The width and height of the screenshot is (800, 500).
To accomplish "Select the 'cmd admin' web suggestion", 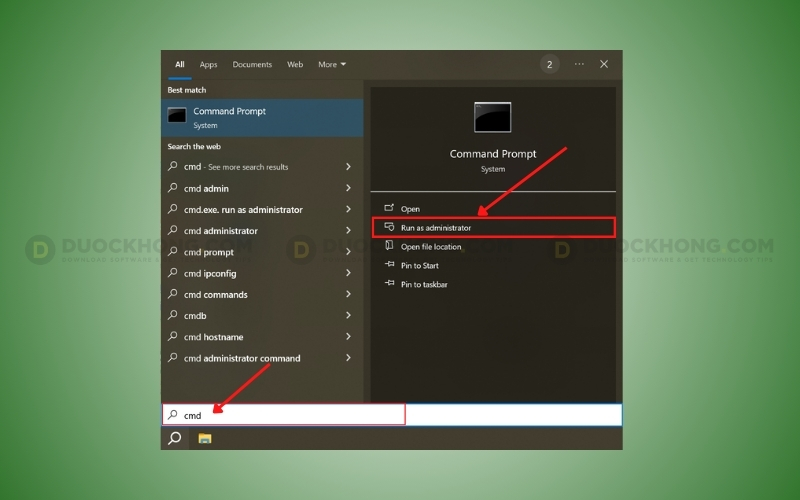I will click(262, 188).
